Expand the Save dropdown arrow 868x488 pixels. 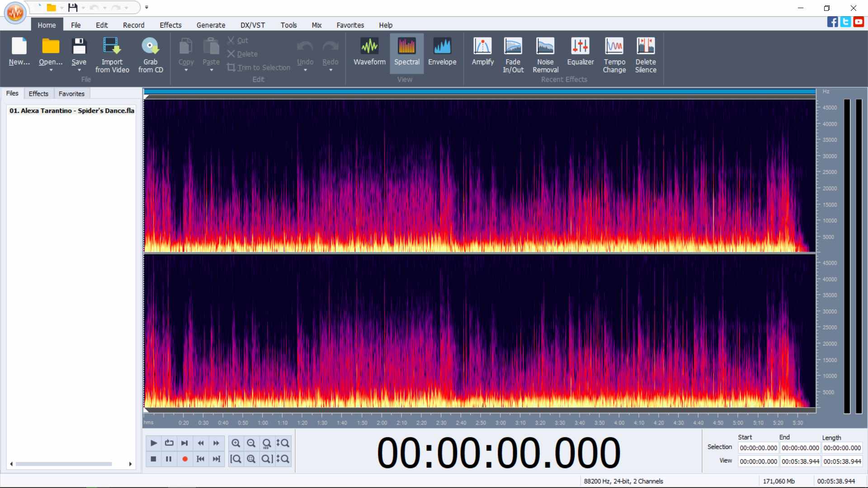point(79,70)
